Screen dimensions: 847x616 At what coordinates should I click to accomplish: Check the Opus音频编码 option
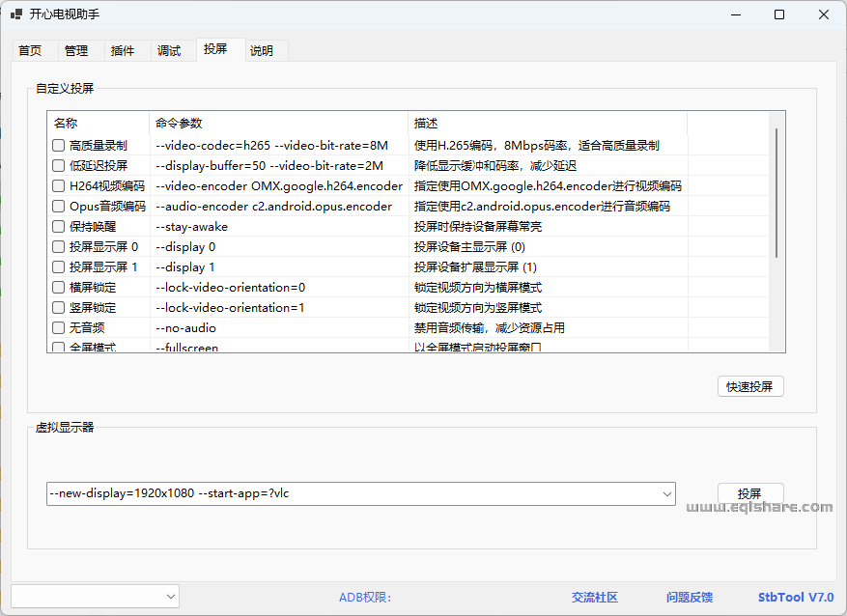[x=58, y=206]
